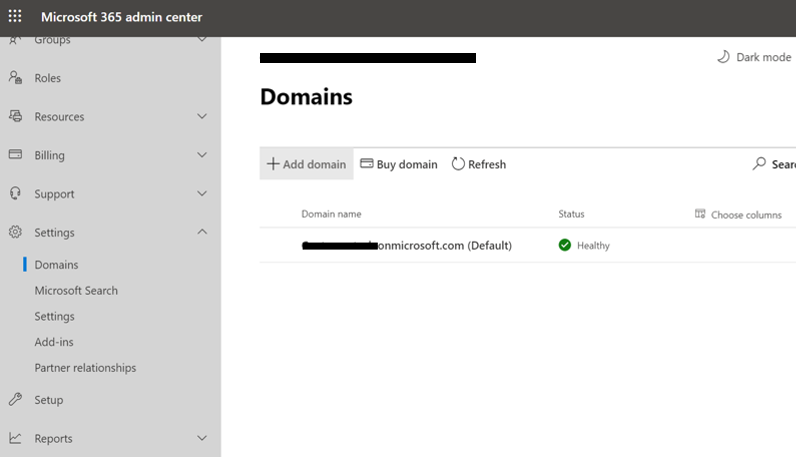Open Partner relationships page
The width and height of the screenshot is (796, 457).
coord(85,368)
